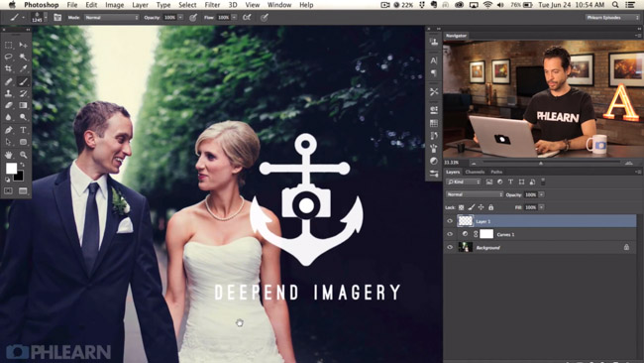
Task: Open Flow slider arrow
Action: 234,17
